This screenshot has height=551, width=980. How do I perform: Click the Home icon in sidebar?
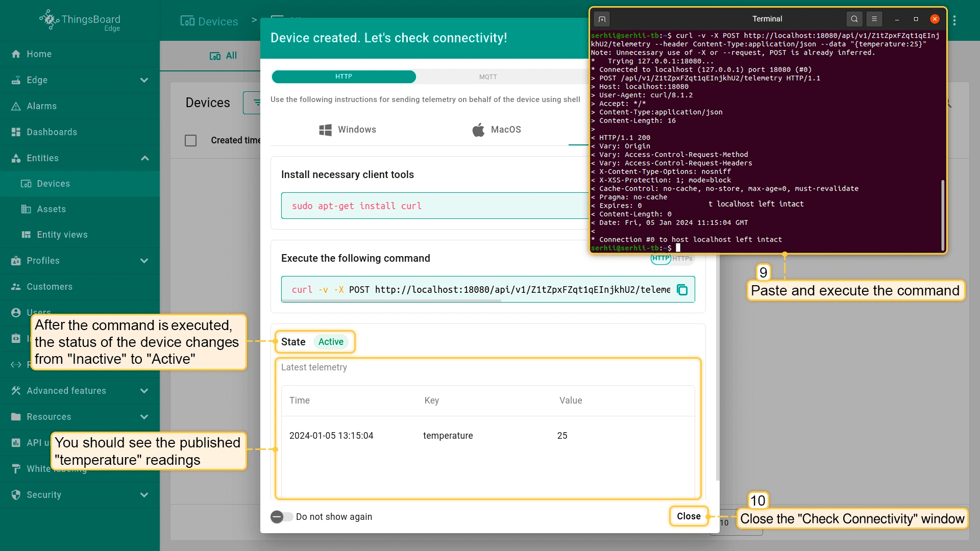coord(16,54)
